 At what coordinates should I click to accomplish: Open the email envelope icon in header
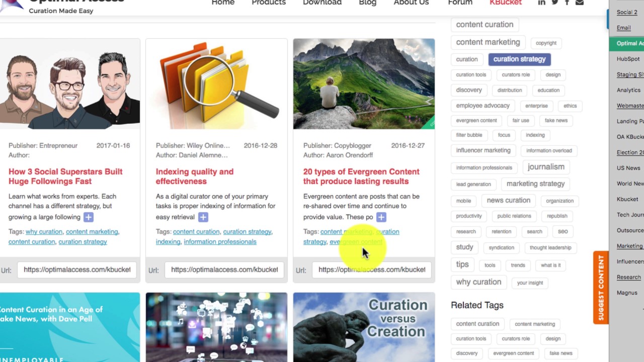(580, 3)
